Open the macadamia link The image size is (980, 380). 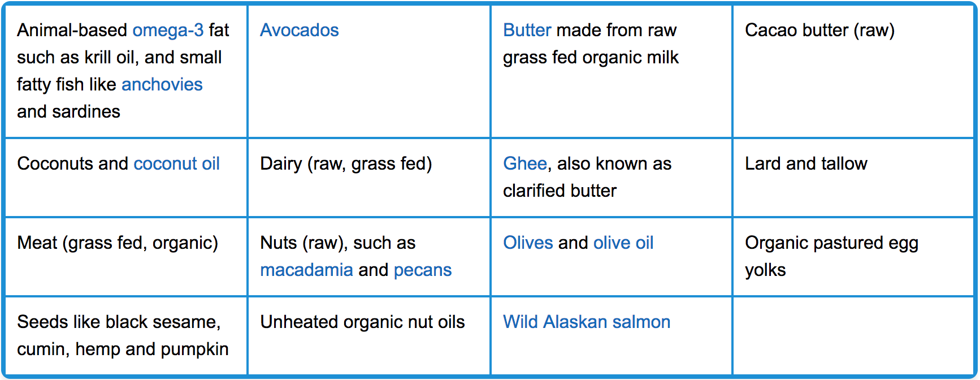[306, 270]
